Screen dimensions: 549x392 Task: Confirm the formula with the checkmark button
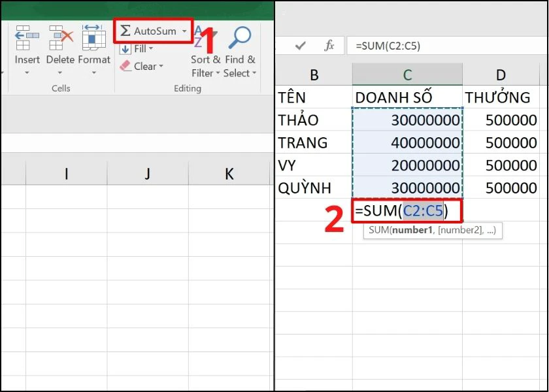coord(301,46)
